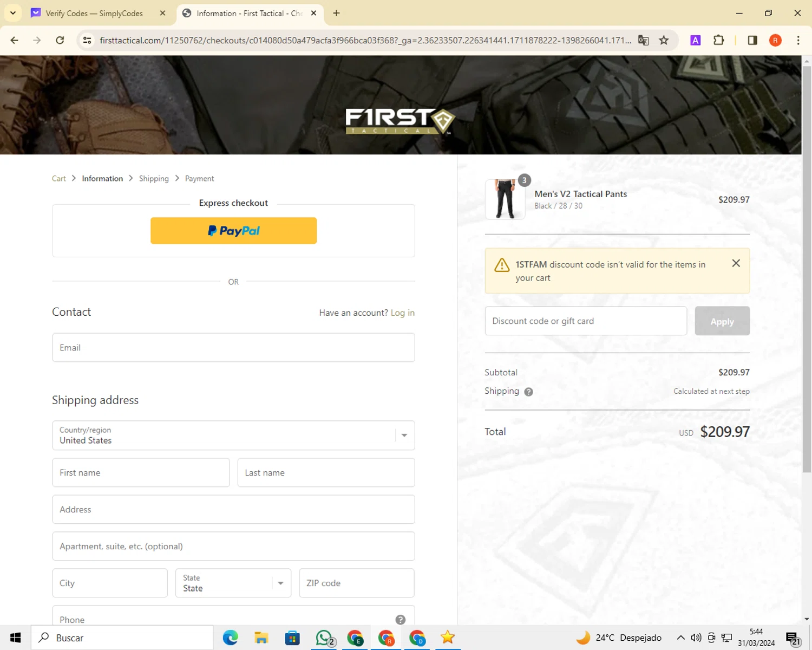
Task: Open the State dropdown
Action: [233, 583]
